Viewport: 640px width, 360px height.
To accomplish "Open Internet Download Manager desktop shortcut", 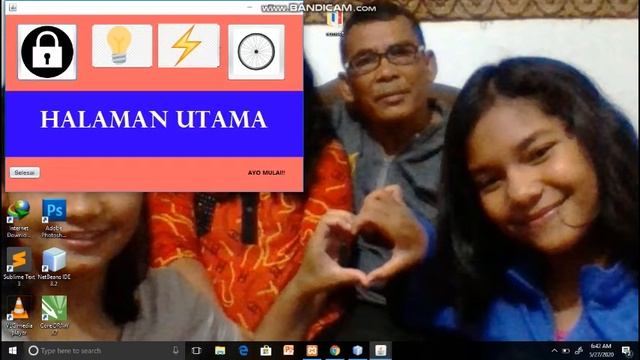I will tap(19, 218).
